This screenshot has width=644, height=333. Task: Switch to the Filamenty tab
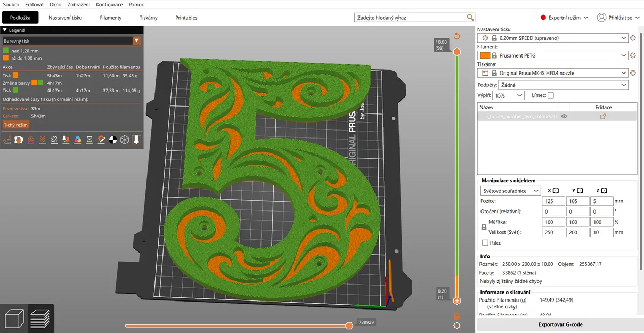(111, 18)
